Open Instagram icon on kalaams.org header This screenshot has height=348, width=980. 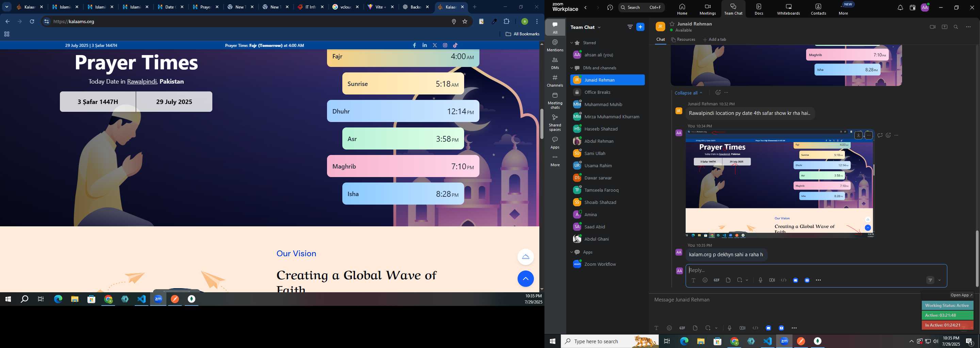pyautogui.click(x=445, y=45)
